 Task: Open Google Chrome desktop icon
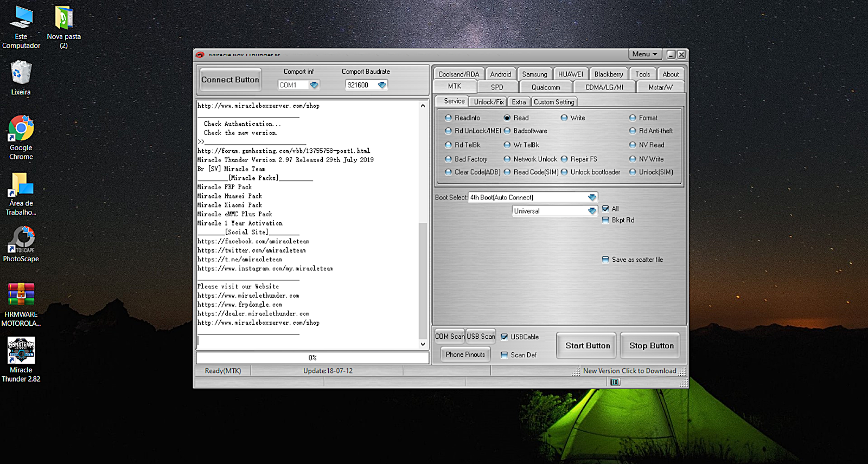[21, 130]
